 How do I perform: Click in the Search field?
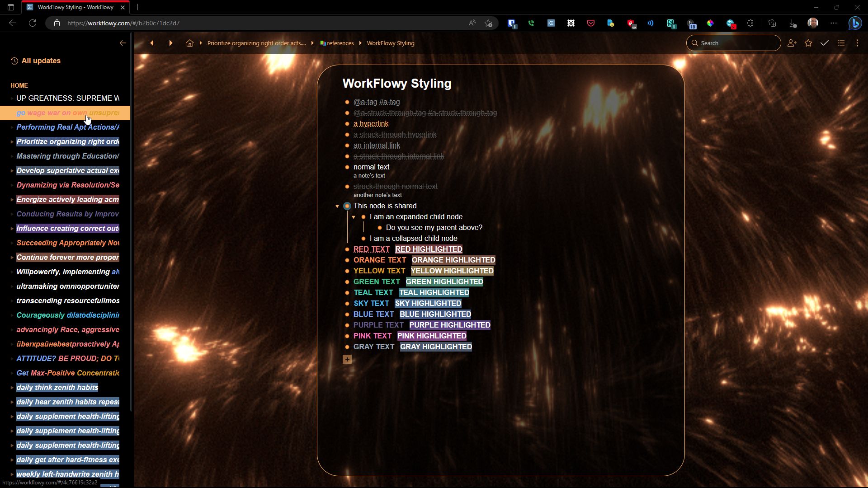(733, 43)
